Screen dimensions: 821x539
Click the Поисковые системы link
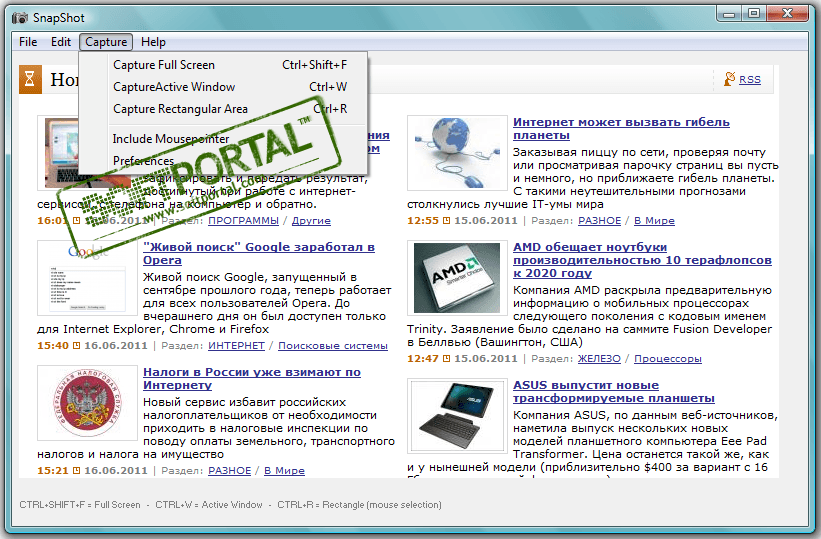332,346
